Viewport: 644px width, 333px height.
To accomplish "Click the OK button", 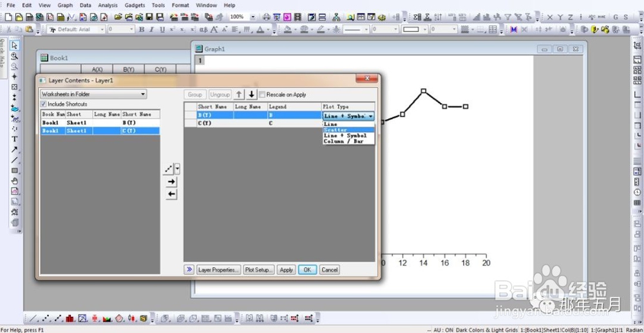I will coord(308,270).
